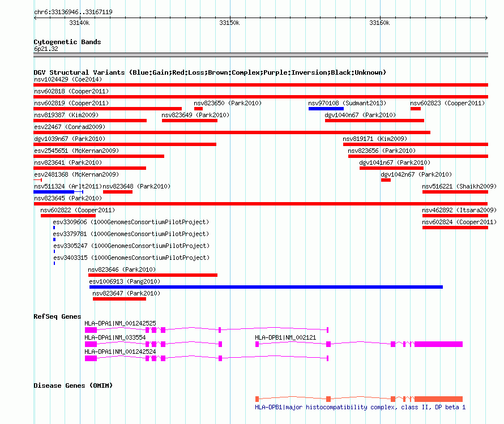
Task: Open the nsv823649 (Park2010) variant label
Action: (195, 115)
